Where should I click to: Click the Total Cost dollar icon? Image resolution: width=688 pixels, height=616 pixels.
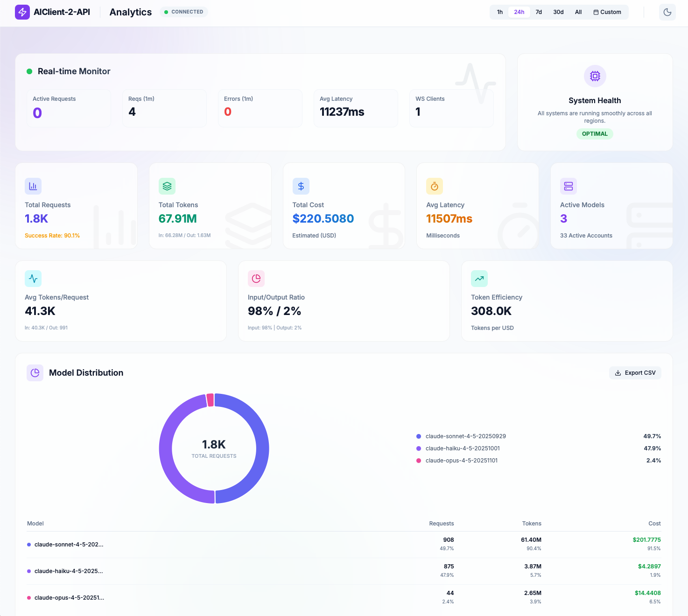click(301, 186)
